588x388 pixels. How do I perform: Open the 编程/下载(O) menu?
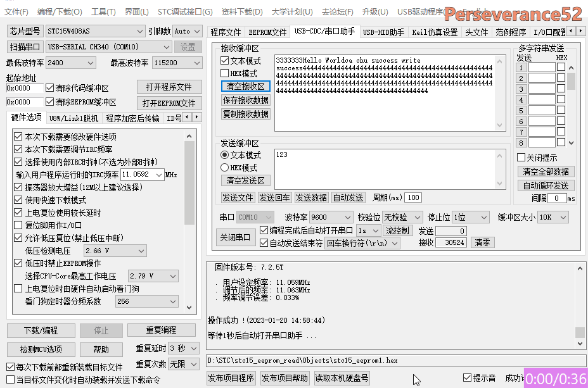[x=60, y=11]
